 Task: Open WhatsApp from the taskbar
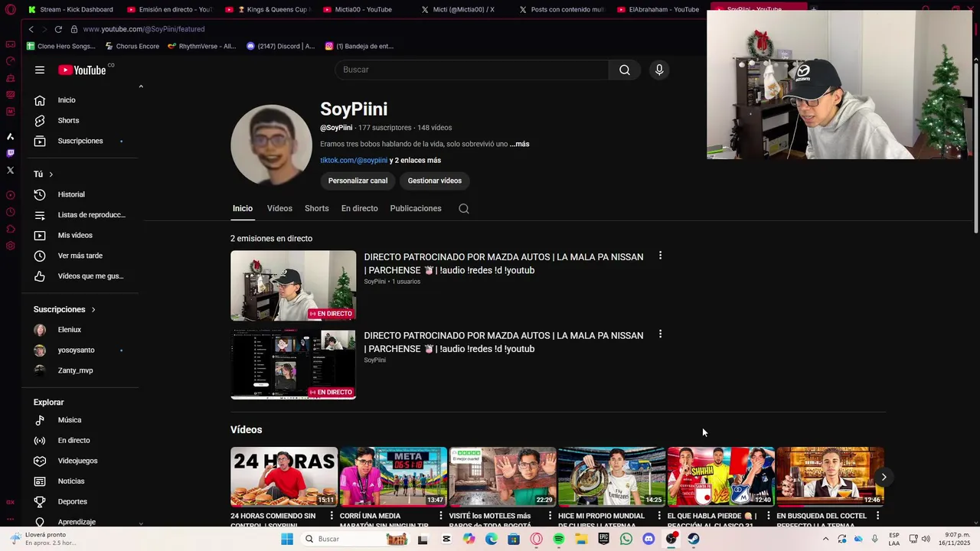point(626,539)
